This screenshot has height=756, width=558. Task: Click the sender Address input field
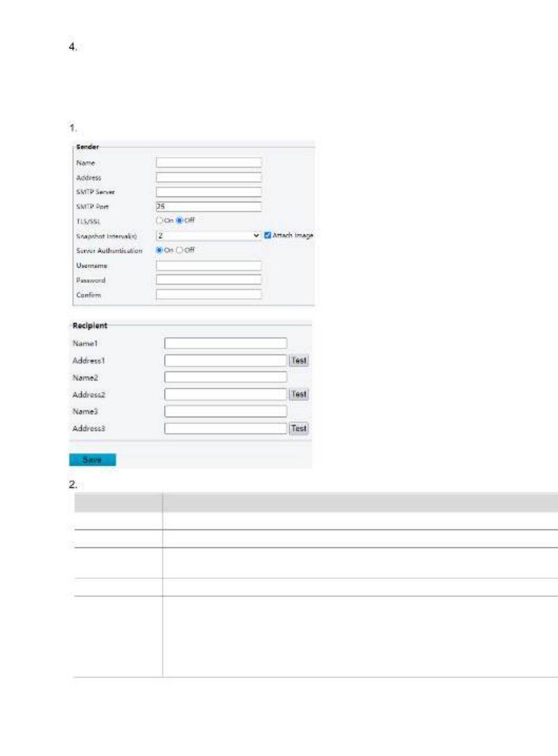(208, 177)
